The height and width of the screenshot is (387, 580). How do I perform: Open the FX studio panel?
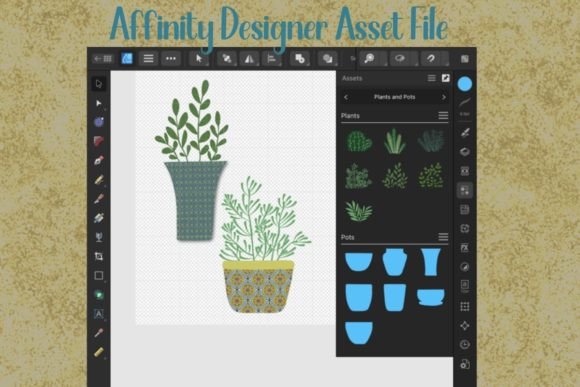pos(465,248)
